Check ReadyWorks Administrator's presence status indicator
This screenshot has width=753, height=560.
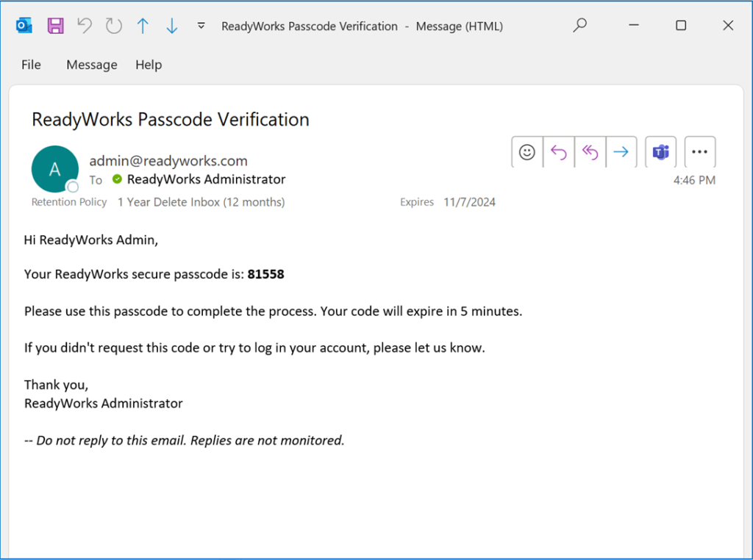click(x=117, y=179)
